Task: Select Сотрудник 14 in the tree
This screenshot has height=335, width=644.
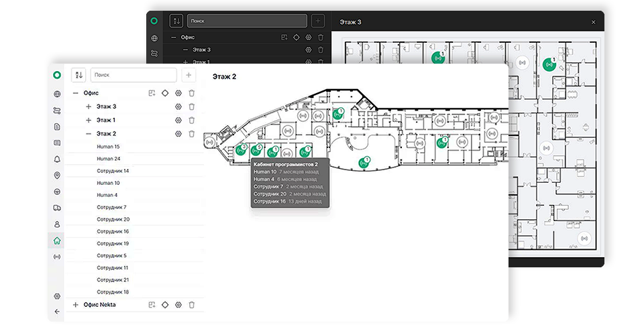Action: pyautogui.click(x=113, y=171)
